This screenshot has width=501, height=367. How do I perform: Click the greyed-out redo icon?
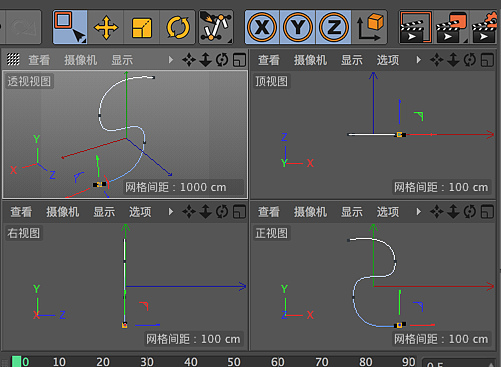point(23,27)
